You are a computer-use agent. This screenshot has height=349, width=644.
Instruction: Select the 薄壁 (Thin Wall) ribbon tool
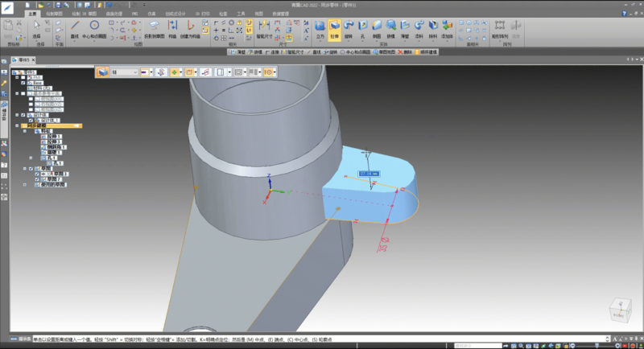[405, 29]
